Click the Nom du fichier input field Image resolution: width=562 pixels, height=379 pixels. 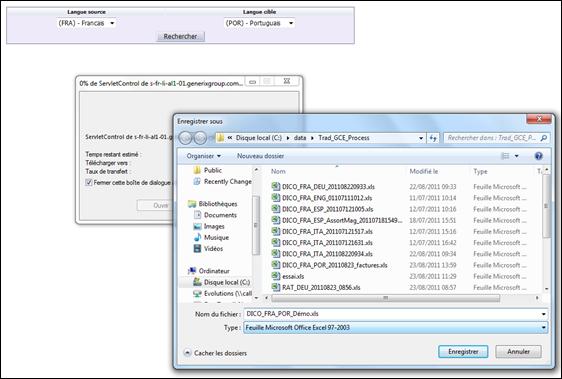point(396,314)
